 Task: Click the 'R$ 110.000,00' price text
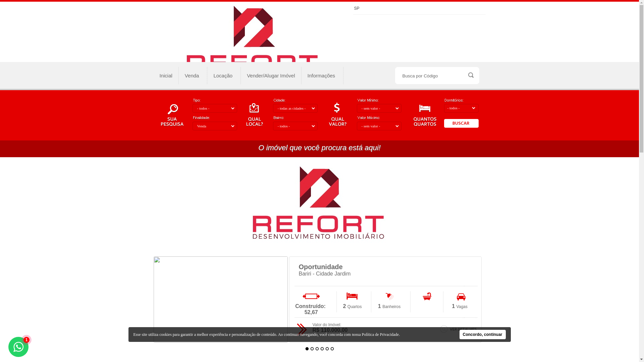click(x=330, y=330)
